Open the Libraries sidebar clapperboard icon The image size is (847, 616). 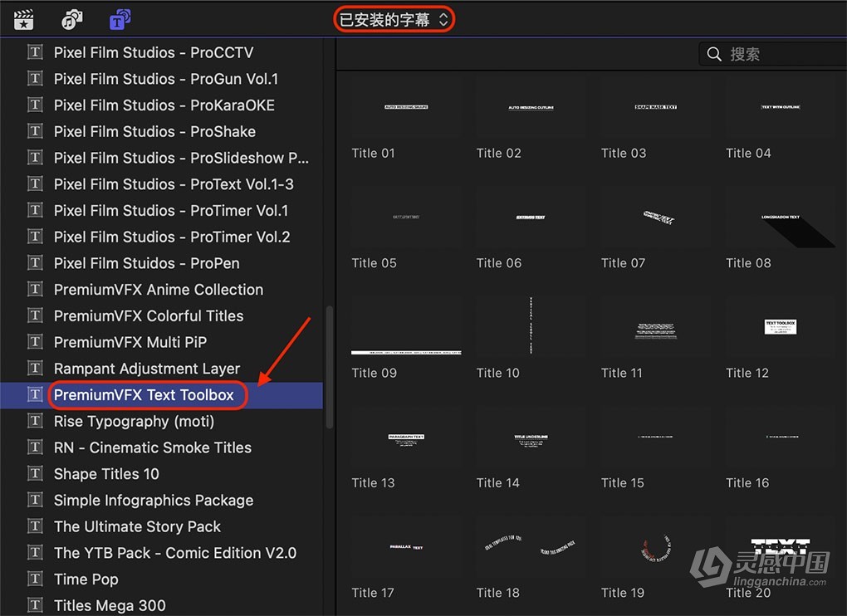click(x=24, y=20)
